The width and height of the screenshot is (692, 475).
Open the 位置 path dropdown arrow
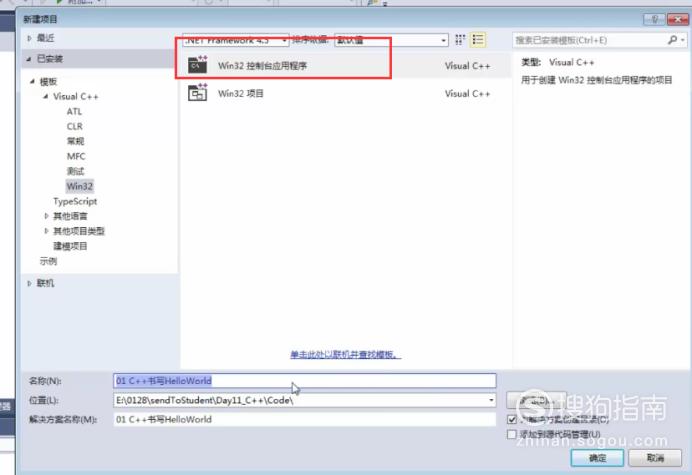(491, 400)
